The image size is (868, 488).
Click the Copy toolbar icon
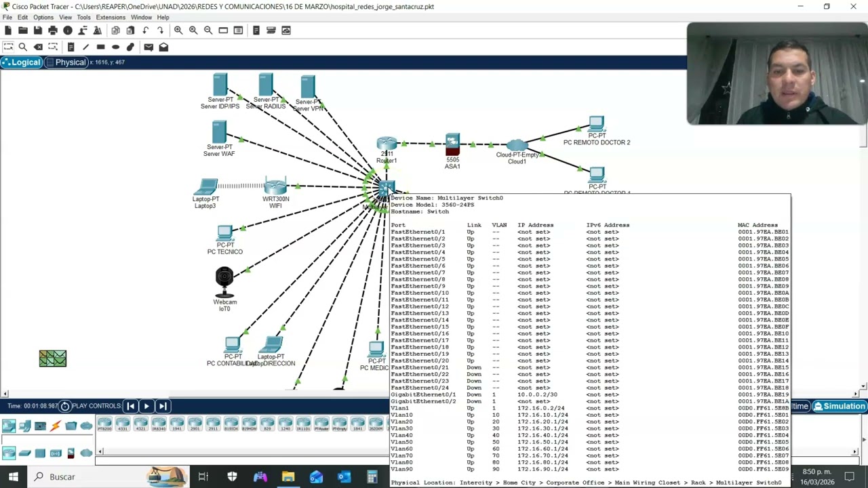click(115, 30)
